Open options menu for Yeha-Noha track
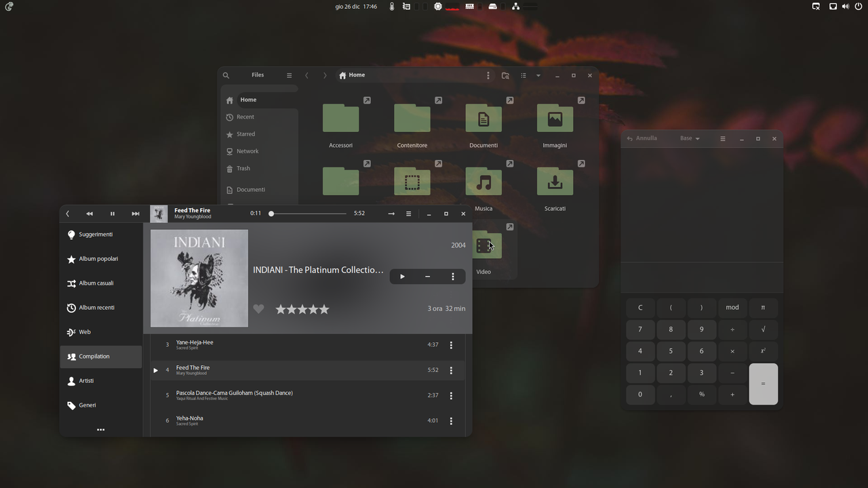Screen dimensions: 868x488 [x=451, y=421]
